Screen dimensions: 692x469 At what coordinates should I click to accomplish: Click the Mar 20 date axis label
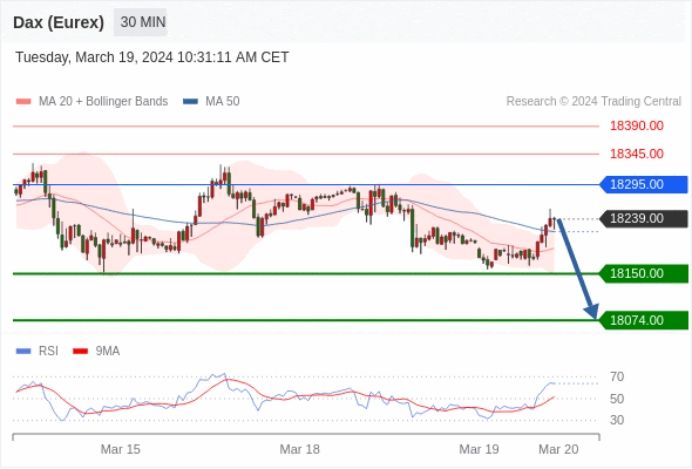tap(558, 450)
